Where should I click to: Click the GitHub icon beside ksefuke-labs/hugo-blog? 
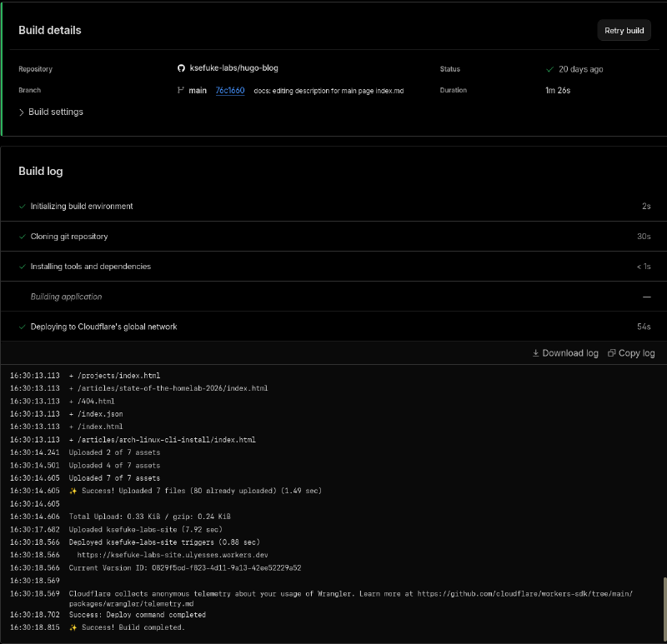[x=180, y=68]
